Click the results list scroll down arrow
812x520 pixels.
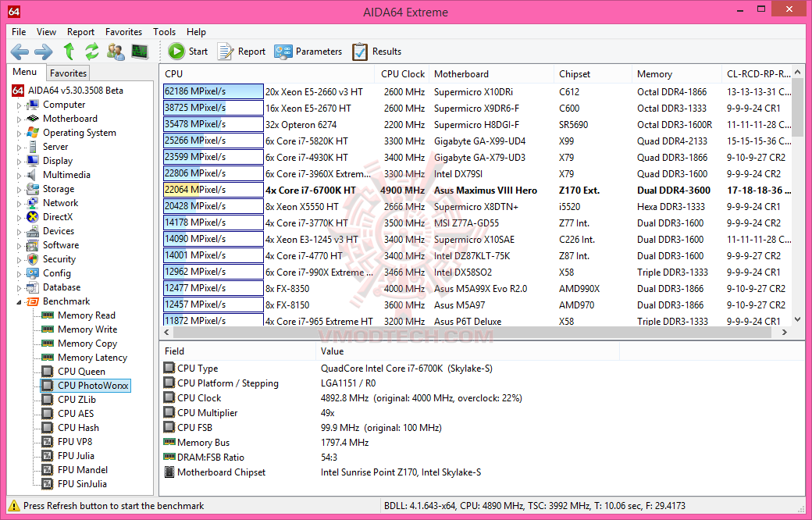coord(798,320)
